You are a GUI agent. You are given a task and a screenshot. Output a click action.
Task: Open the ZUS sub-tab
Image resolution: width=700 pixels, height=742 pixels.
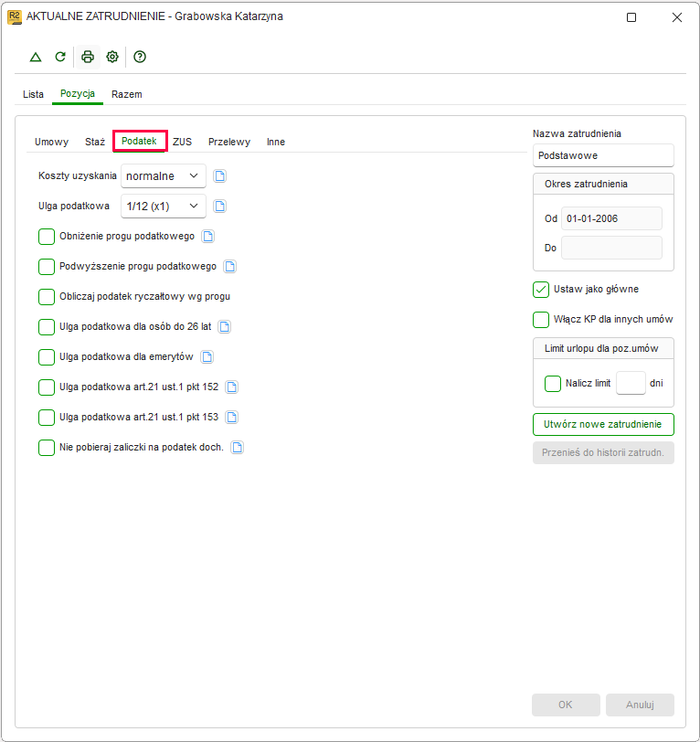click(x=182, y=142)
